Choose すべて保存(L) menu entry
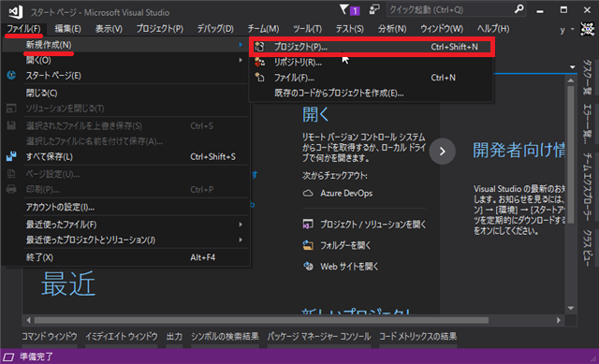This screenshot has height=364, width=599. 125,156
